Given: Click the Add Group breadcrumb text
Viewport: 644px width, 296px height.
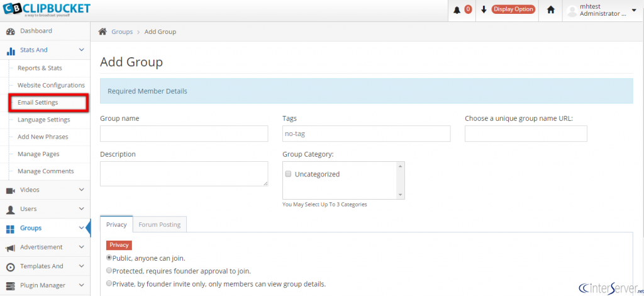Looking at the screenshot, I should click(x=160, y=31).
